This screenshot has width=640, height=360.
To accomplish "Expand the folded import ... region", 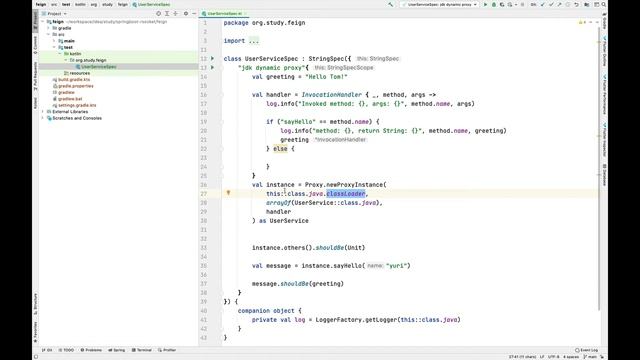I will [x=253, y=41].
